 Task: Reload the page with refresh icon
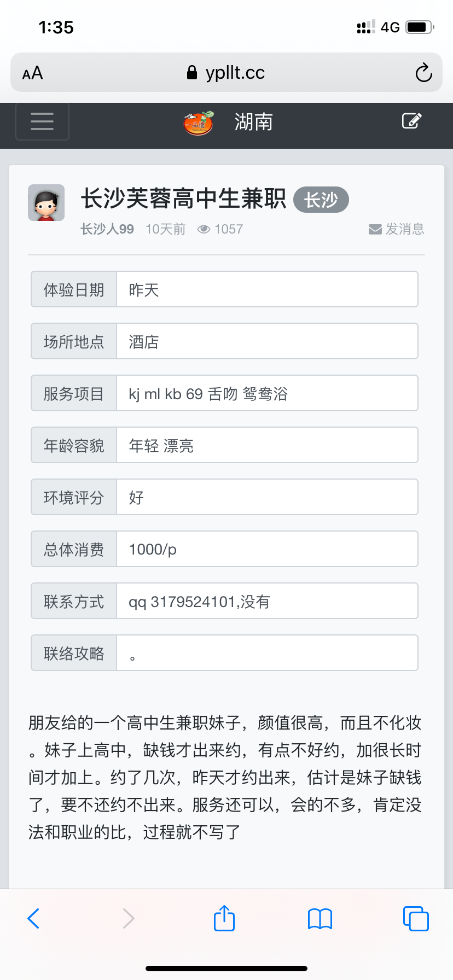[423, 72]
